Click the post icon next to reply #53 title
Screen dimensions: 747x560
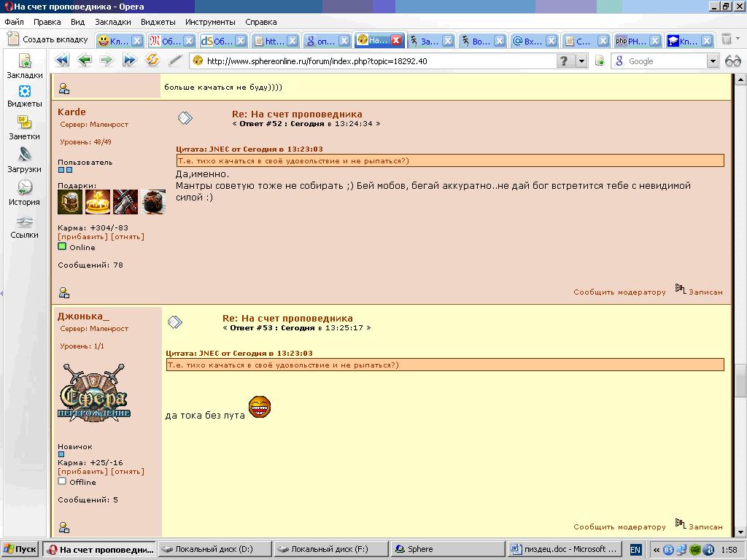point(175,322)
